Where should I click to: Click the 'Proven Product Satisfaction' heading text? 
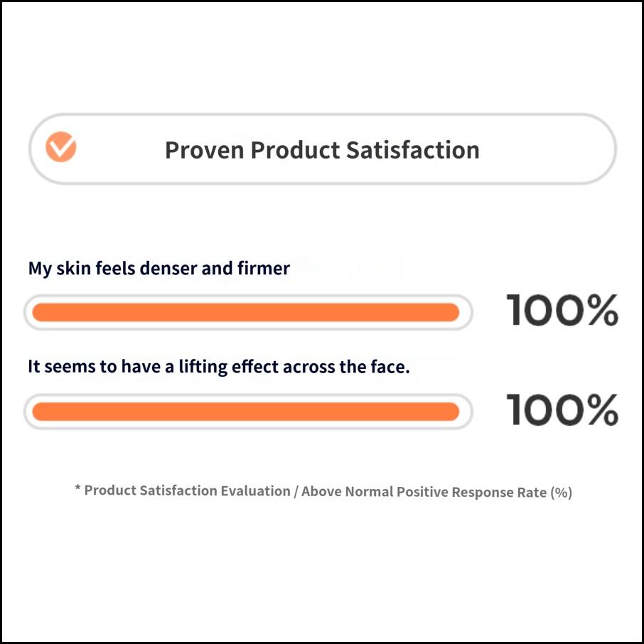tap(322, 150)
